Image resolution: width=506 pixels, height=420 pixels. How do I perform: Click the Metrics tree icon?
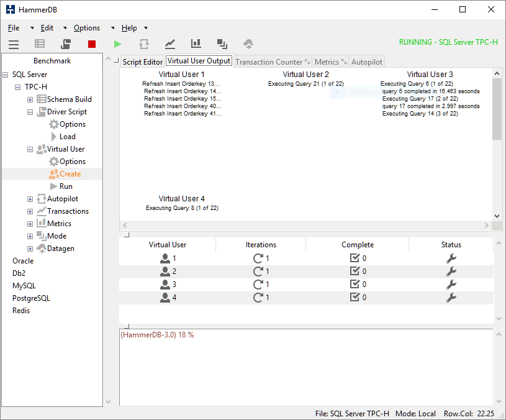(x=42, y=224)
